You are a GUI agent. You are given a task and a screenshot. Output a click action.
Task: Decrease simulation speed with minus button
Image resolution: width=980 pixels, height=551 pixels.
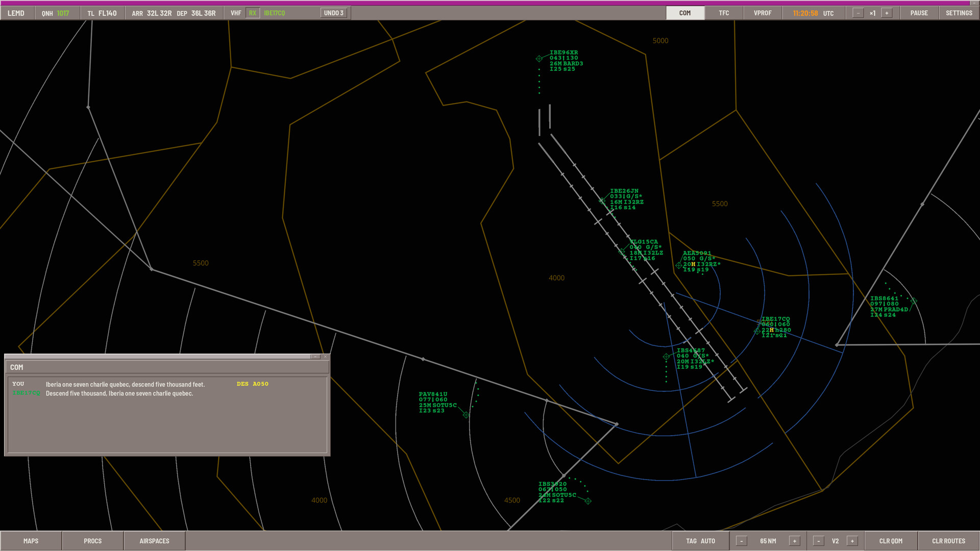(x=858, y=13)
